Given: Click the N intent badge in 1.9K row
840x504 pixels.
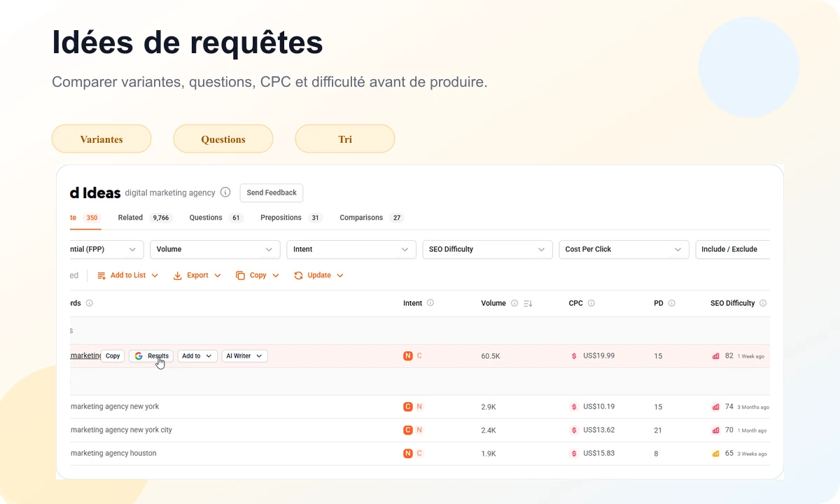Looking at the screenshot, I should tap(408, 453).
